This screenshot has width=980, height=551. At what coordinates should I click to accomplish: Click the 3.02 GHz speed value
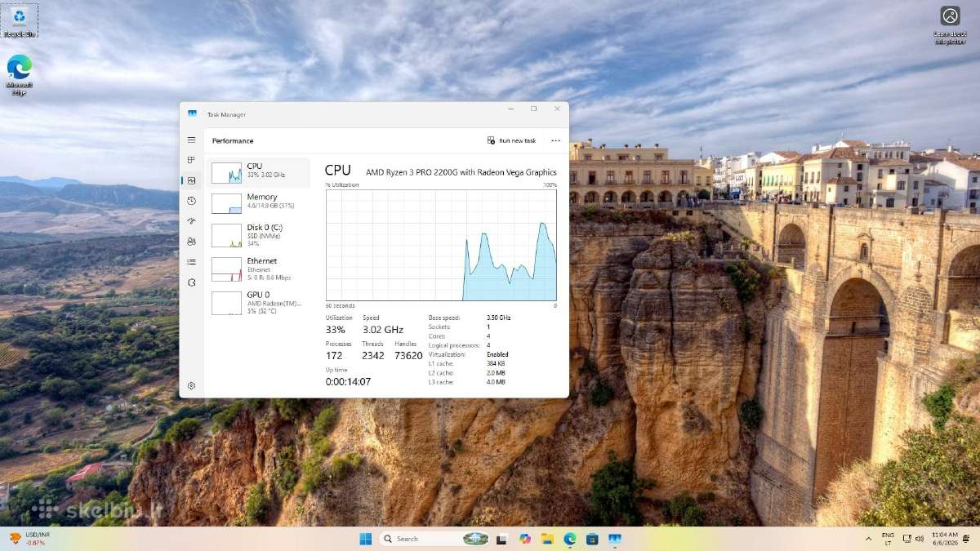point(383,330)
